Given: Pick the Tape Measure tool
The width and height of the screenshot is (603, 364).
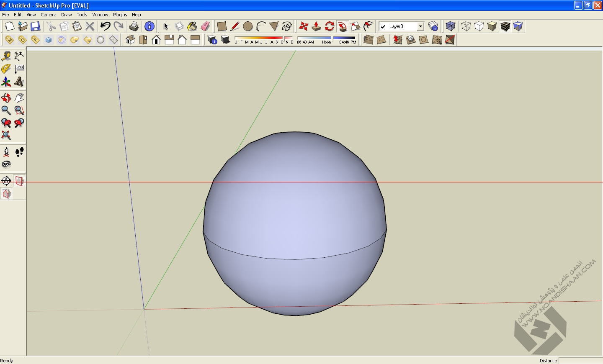Looking at the screenshot, I should coord(6,56).
